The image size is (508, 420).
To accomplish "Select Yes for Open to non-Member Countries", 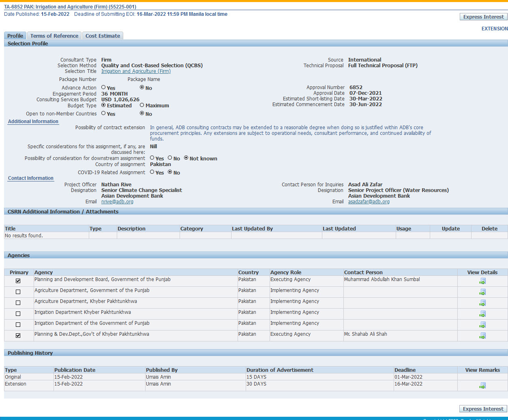I will click(x=103, y=113).
